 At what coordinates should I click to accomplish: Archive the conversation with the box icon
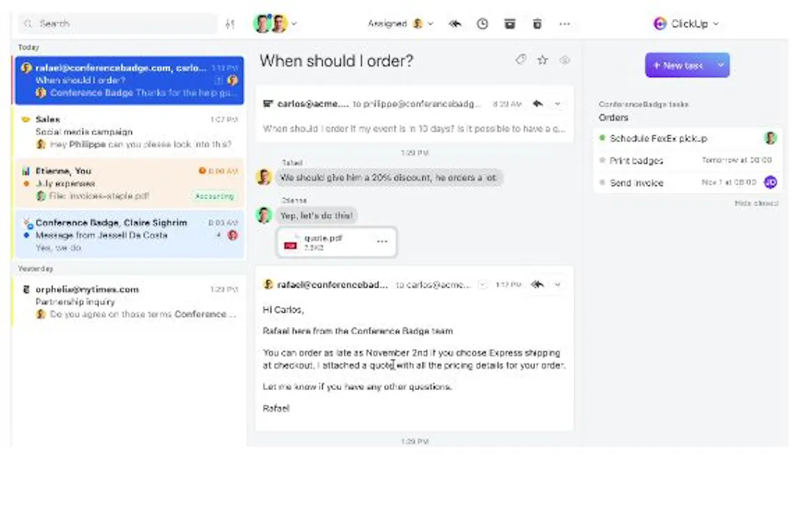point(510,24)
